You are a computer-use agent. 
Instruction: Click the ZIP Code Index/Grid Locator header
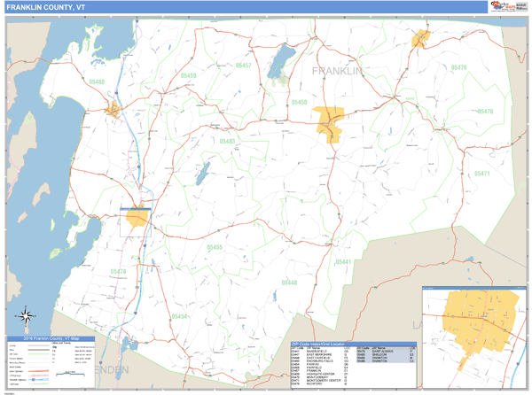click(353, 345)
